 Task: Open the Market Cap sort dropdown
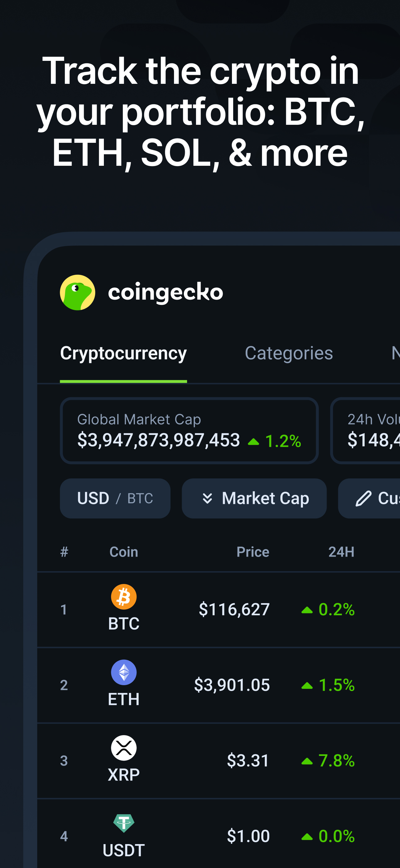click(254, 498)
